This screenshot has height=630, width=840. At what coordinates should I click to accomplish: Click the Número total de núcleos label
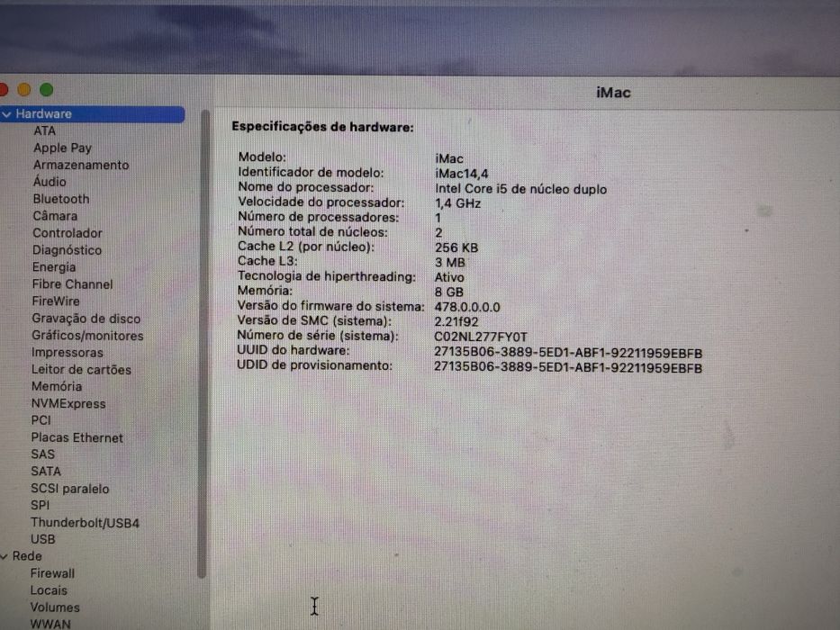312,232
